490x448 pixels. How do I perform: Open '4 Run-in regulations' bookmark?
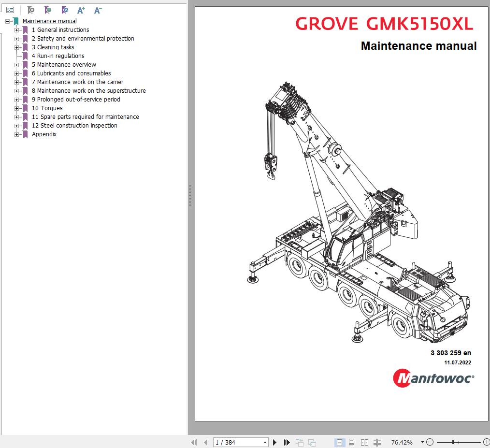point(58,56)
